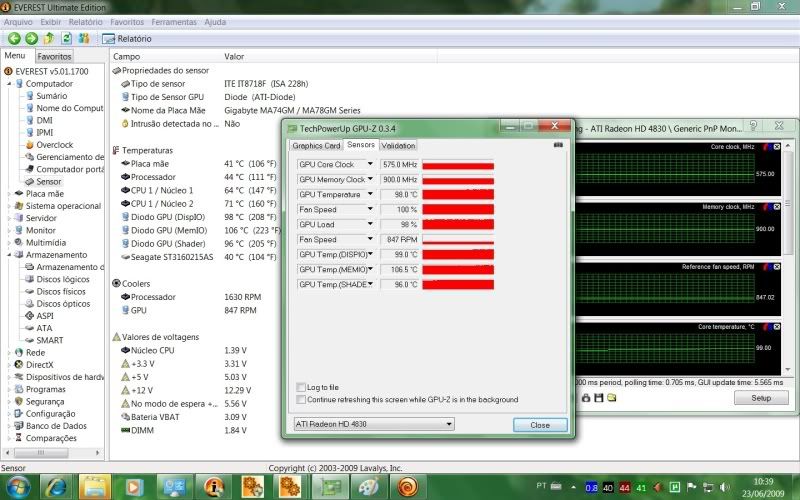Open the GPU Temp.(DISPIO) sensor dropdown
The width and height of the screenshot is (800, 500).
pos(370,254)
